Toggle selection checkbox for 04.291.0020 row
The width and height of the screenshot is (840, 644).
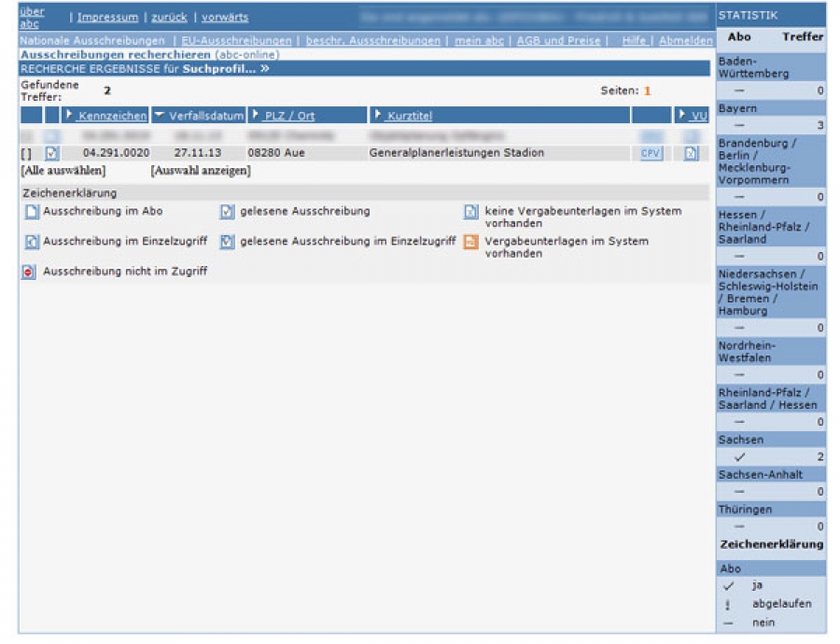[x=26, y=154]
